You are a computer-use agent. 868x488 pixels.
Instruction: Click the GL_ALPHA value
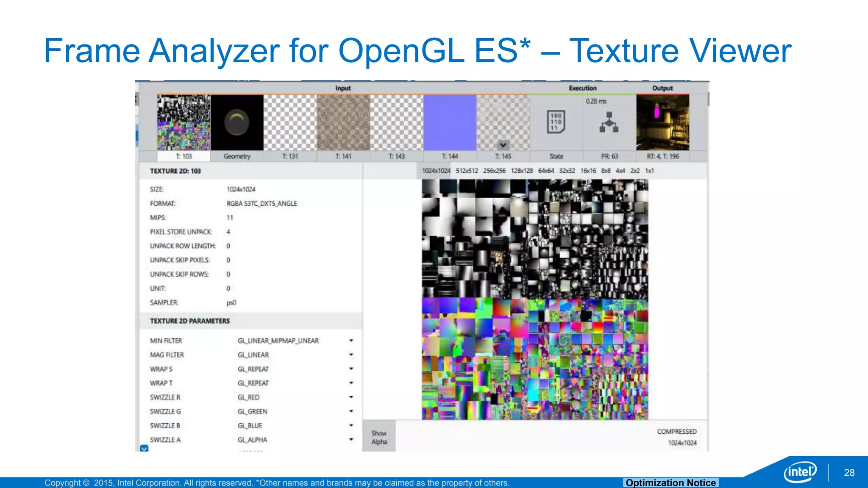point(252,440)
